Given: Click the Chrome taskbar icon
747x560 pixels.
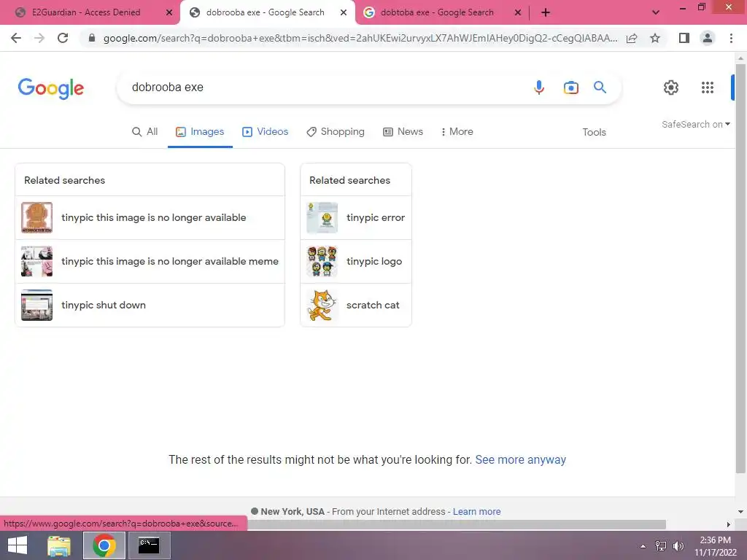Looking at the screenshot, I should pyautogui.click(x=104, y=545).
